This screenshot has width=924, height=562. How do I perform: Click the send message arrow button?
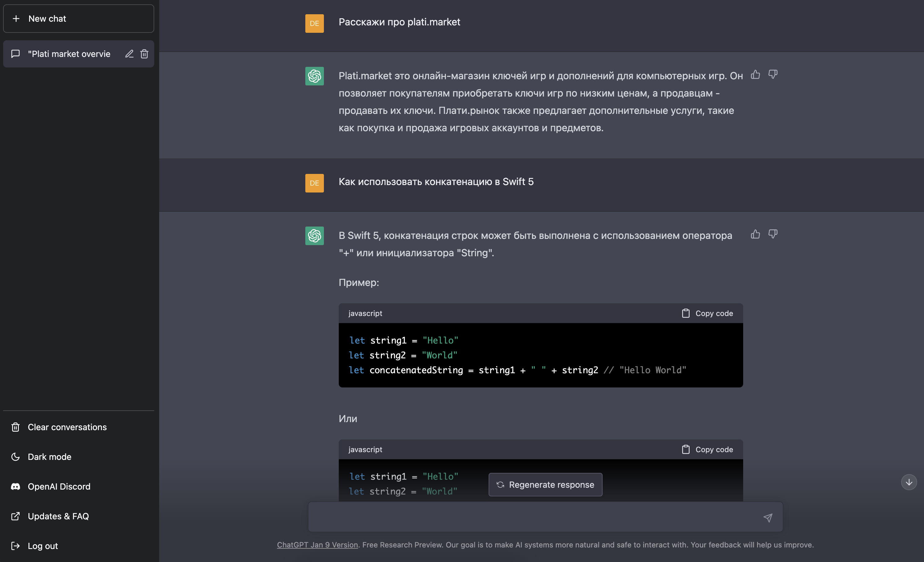pyautogui.click(x=768, y=518)
